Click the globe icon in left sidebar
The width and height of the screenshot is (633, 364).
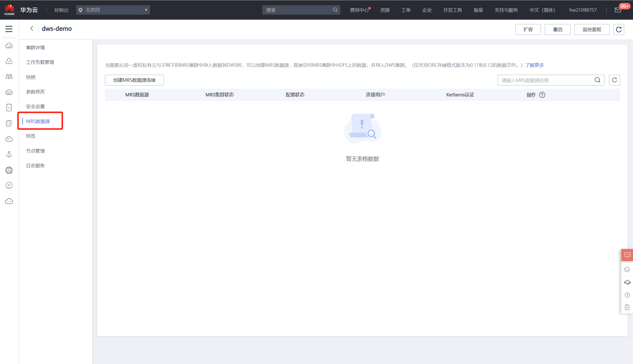[9, 170]
